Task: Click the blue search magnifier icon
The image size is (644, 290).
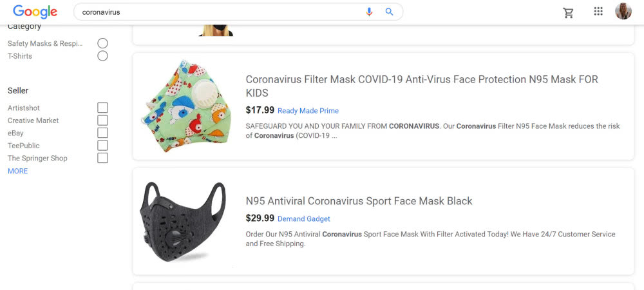Action: pyautogui.click(x=390, y=12)
